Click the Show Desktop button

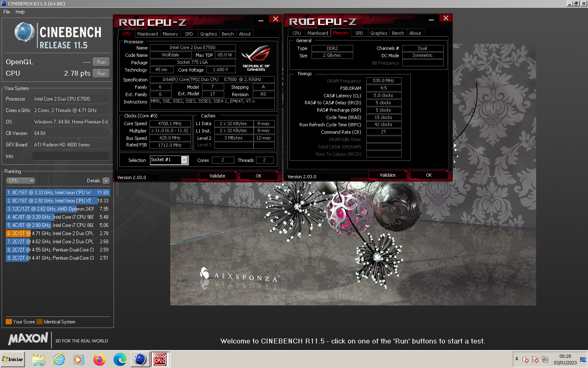(583, 359)
